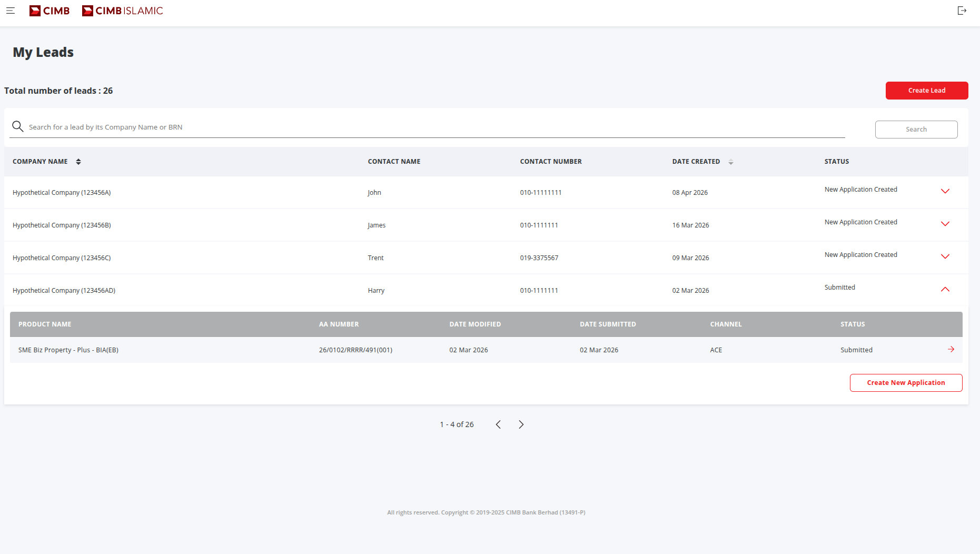This screenshot has height=554, width=980.
Task: Go to next page arrow
Action: pyautogui.click(x=521, y=424)
